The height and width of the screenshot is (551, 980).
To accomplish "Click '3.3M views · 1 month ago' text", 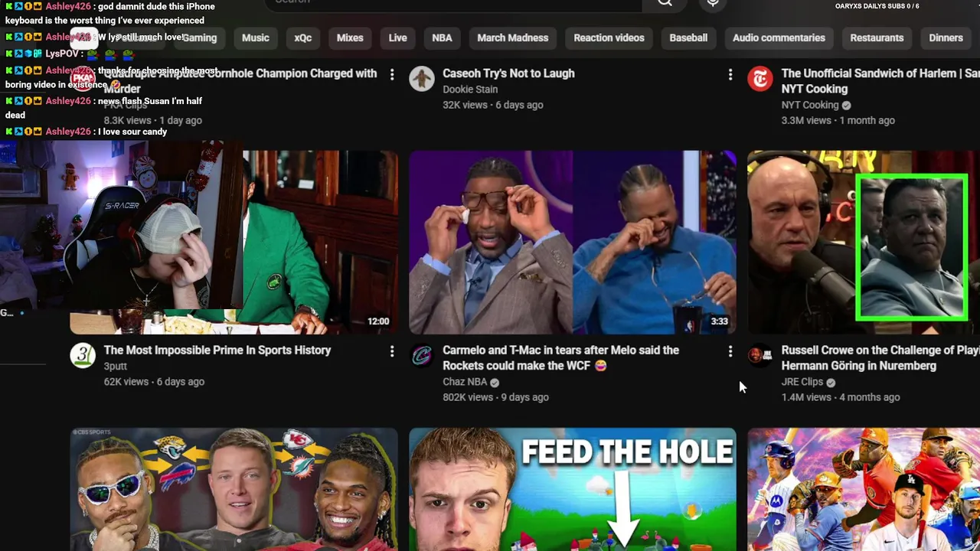I will click(x=838, y=120).
